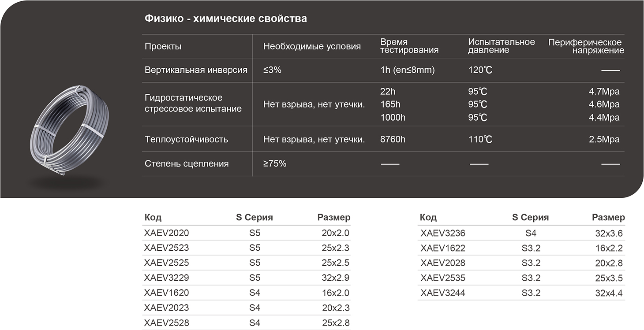Click the ≥75% condition value
644x330 pixels.
(275, 163)
